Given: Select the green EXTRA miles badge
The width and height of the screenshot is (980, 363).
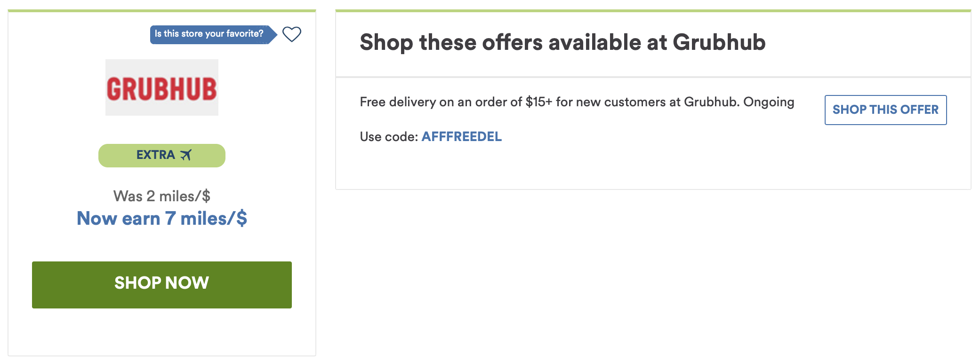Looking at the screenshot, I should tap(162, 156).
